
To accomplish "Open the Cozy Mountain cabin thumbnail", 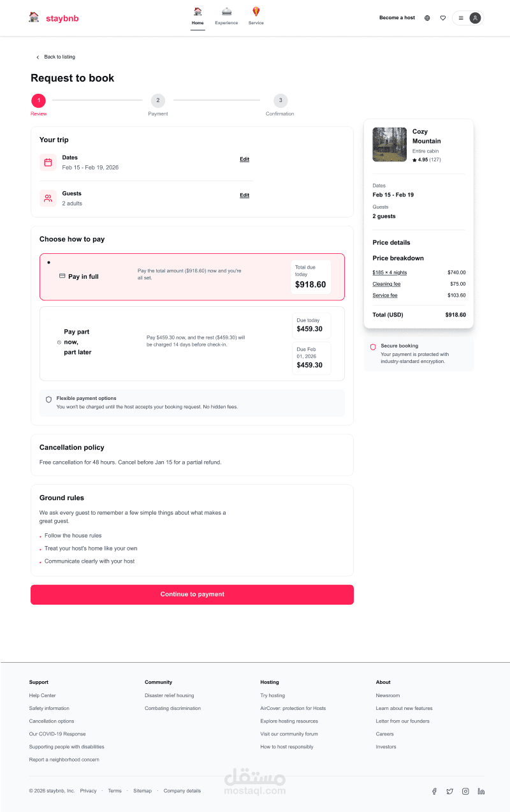I will point(390,145).
